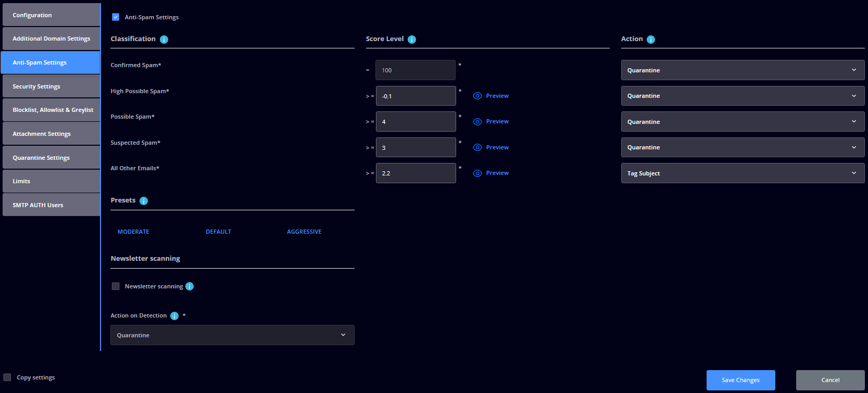Click info icon beside Score Level
The image size is (868, 393).
412,40
